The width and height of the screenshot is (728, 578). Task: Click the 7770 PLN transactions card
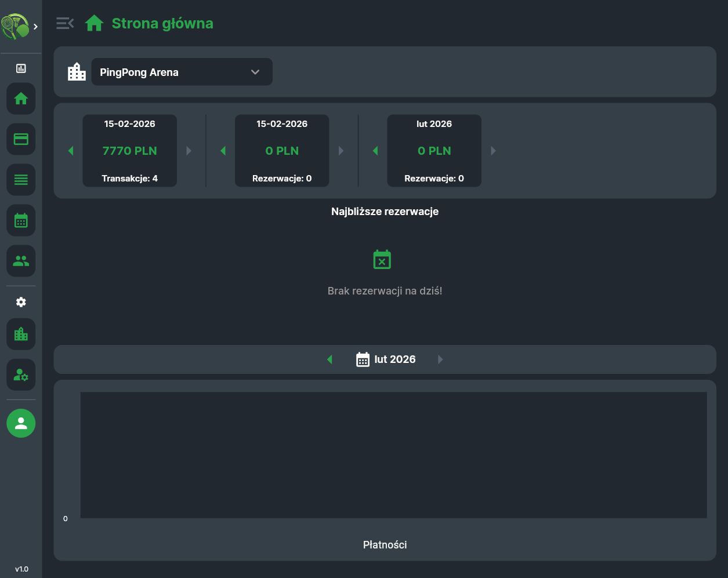(x=130, y=151)
